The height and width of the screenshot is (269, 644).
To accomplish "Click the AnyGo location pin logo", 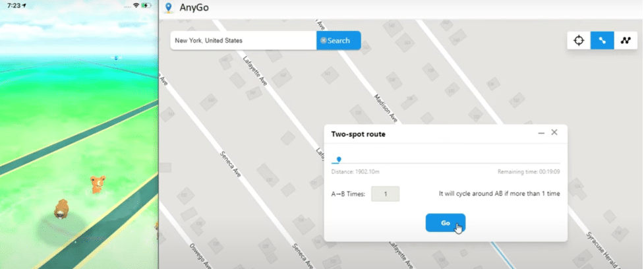I will click(169, 8).
